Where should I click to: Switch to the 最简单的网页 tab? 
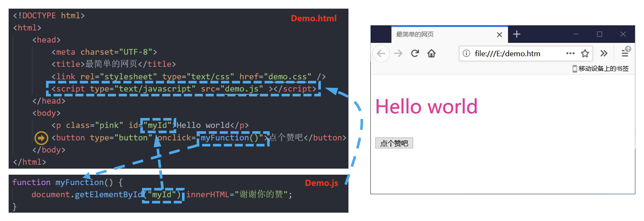(431, 35)
